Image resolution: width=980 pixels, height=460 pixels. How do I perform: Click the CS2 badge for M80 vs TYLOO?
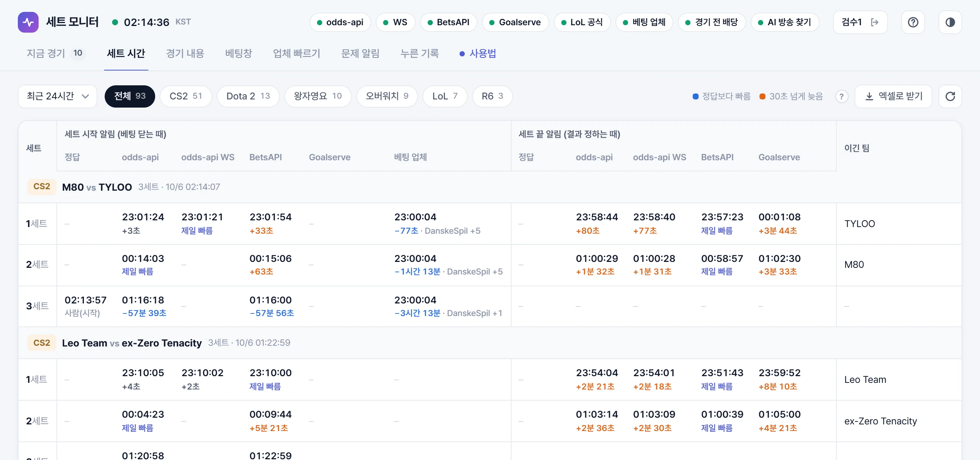click(x=42, y=187)
